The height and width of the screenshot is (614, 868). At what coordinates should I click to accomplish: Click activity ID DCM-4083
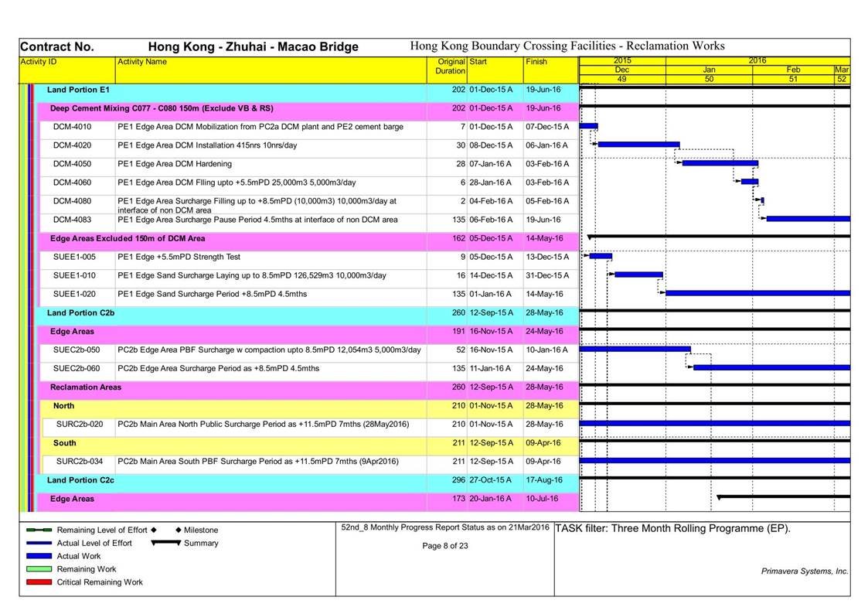(x=72, y=220)
